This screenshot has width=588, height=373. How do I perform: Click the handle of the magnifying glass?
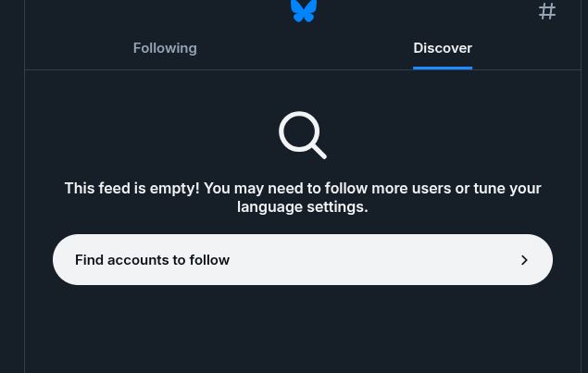pyautogui.click(x=319, y=152)
